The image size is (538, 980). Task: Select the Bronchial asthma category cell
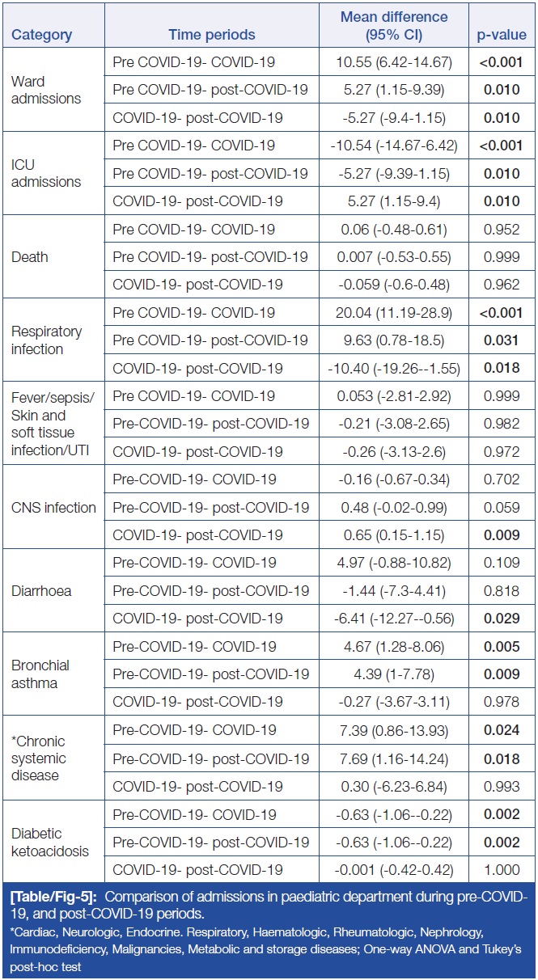(40, 674)
